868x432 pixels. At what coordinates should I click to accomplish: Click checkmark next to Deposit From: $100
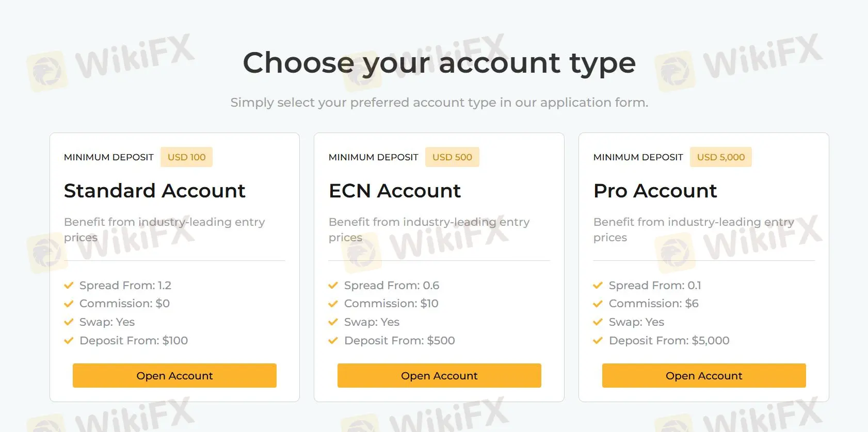[69, 341]
